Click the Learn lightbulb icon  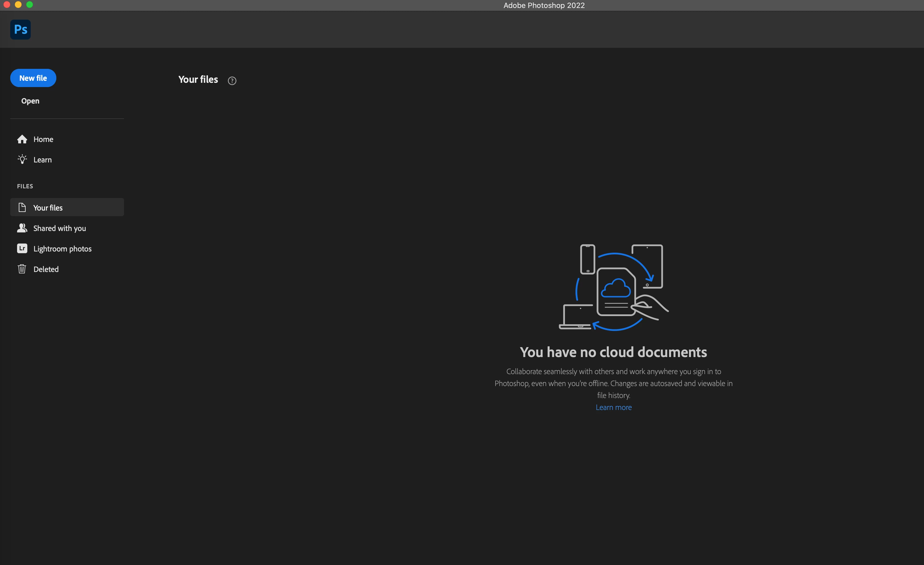22,159
